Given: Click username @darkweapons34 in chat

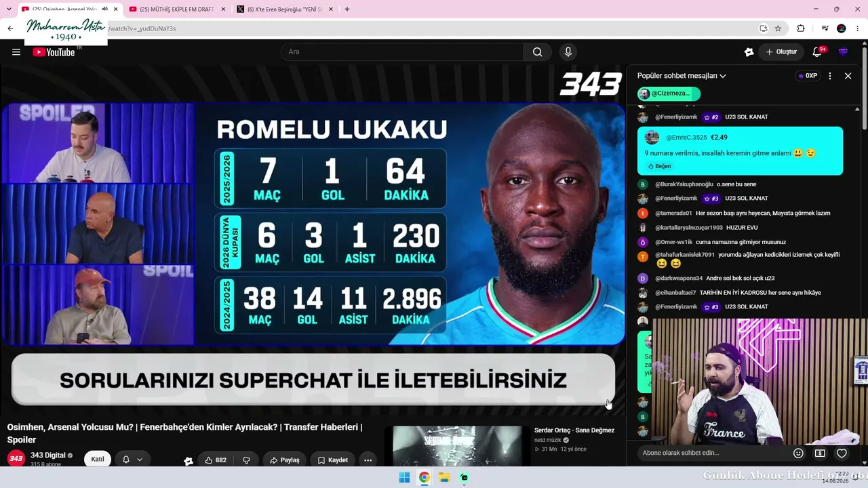Looking at the screenshot, I should pos(679,279).
